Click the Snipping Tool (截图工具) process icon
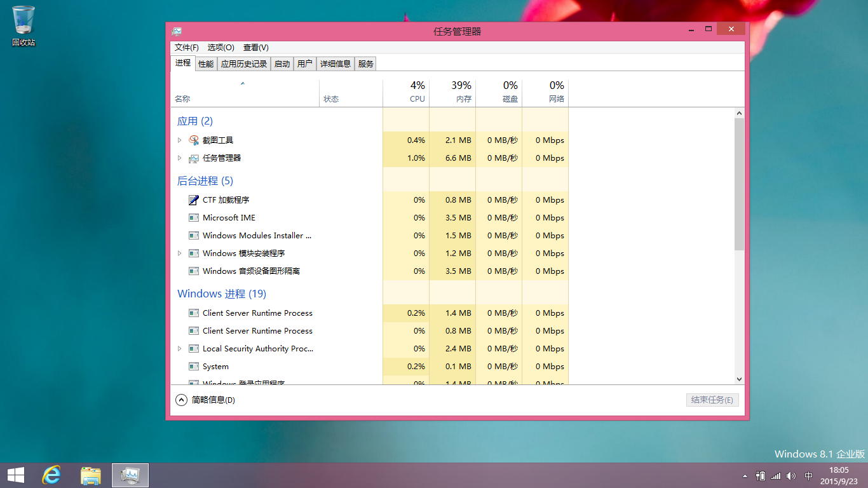868x488 pixels. 194,140
